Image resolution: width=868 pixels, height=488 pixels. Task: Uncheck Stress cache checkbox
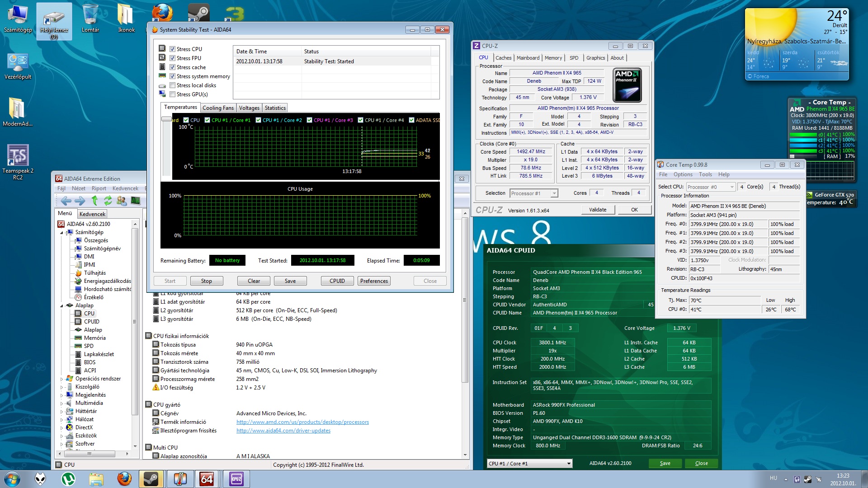point(172,67)
